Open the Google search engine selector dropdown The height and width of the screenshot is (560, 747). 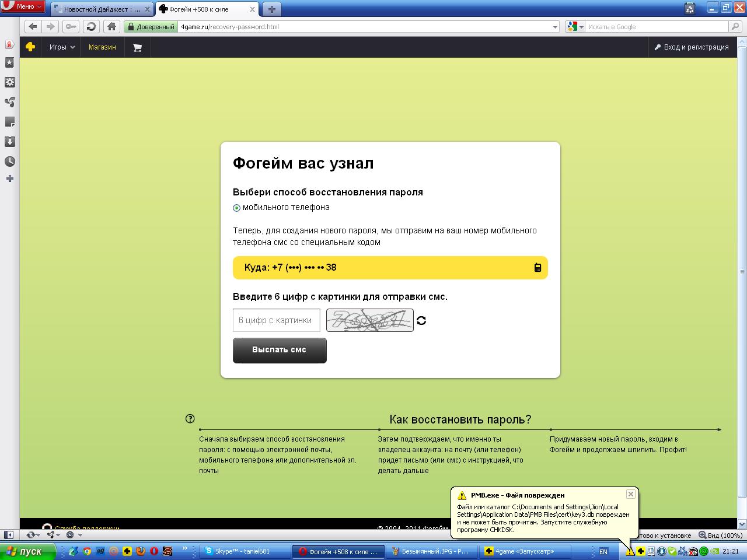pos(575,27)
